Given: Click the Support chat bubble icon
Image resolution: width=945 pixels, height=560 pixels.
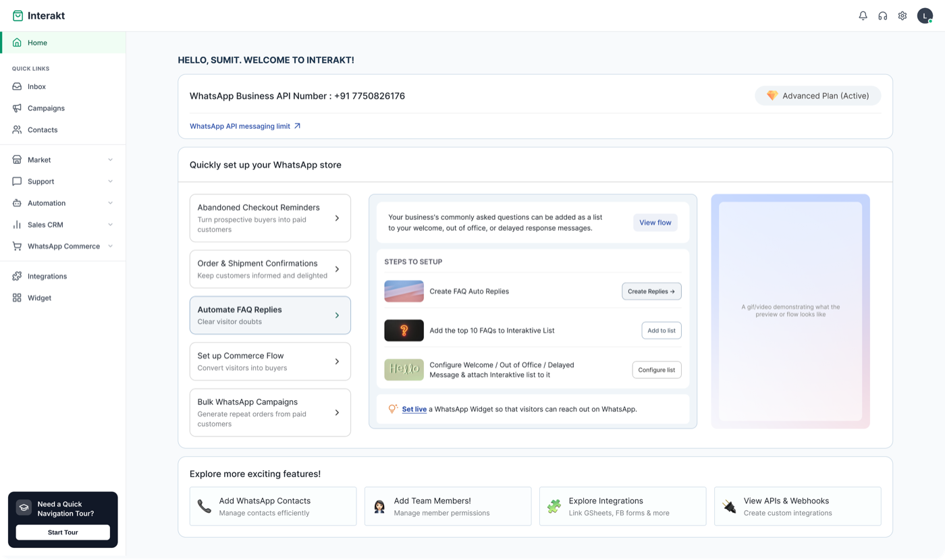Looking at the screenshot, I should point(17,181).
